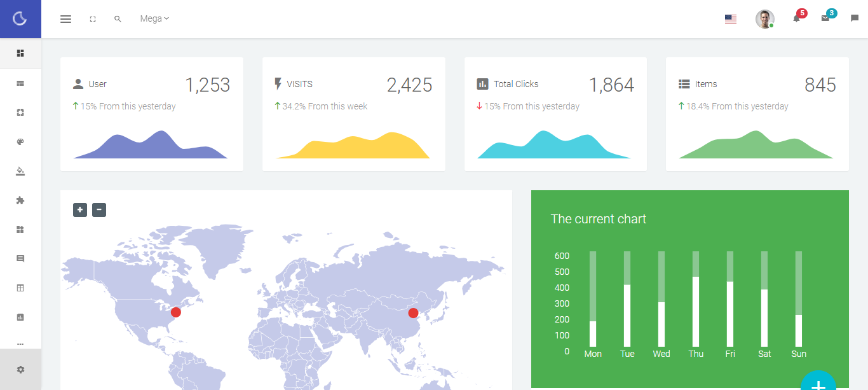Select the dashboard icon in sidebar
The image size is (868, 390).
point(20,53)
